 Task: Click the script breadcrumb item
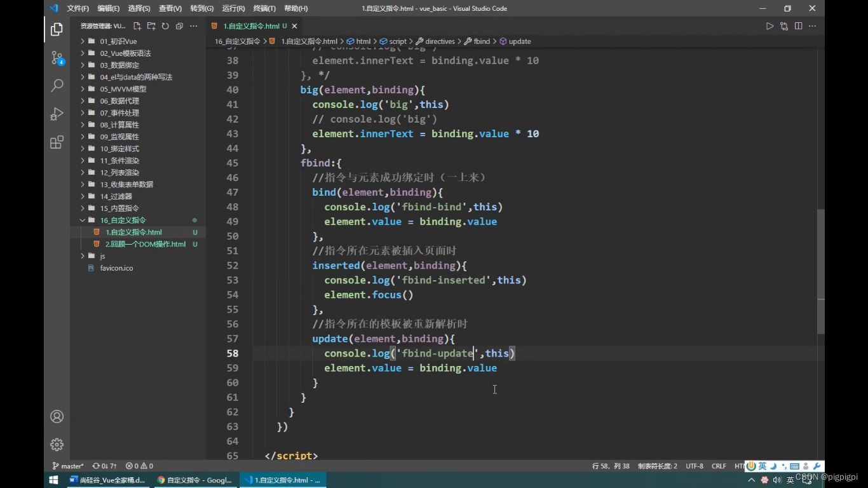click(393, 41)
